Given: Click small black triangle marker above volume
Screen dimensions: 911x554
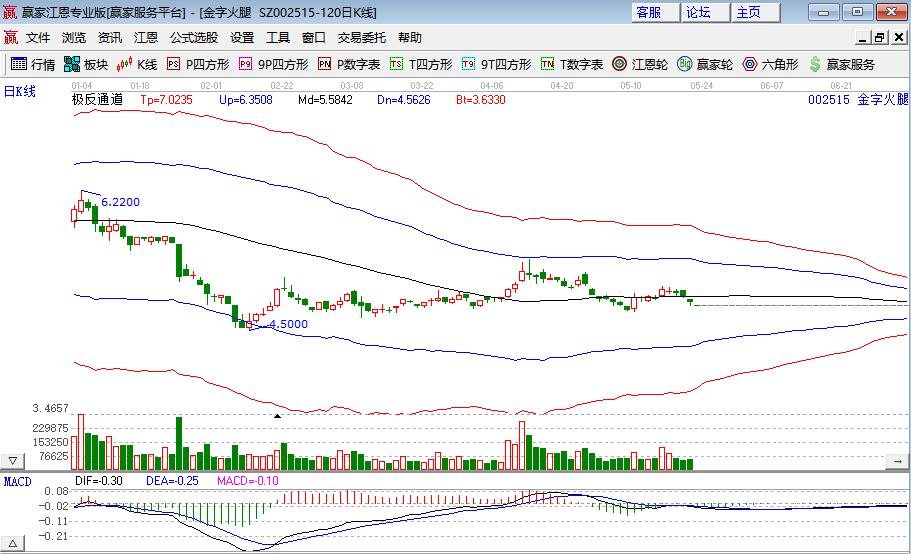Looking at the screenshot, I should pyautogui.click(x=278, y=416).
